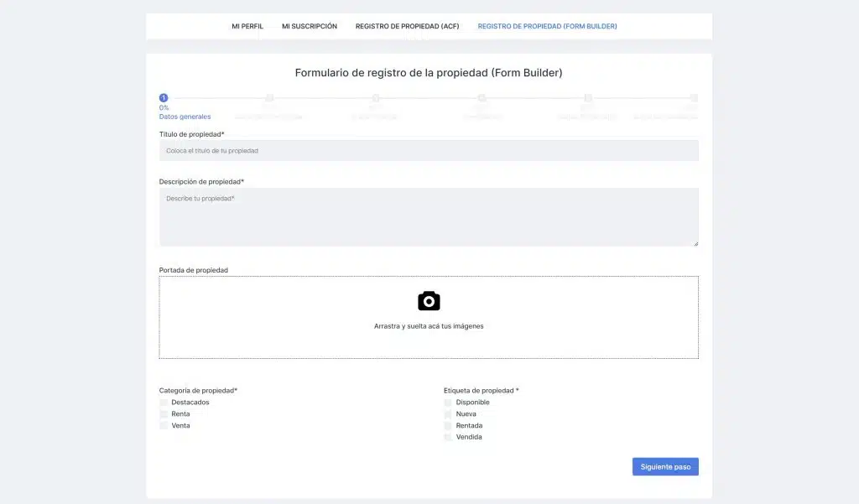The image size is (859, 504).
Task: Focus the Descripción de propiedad textarea
Action: point(429,217)
